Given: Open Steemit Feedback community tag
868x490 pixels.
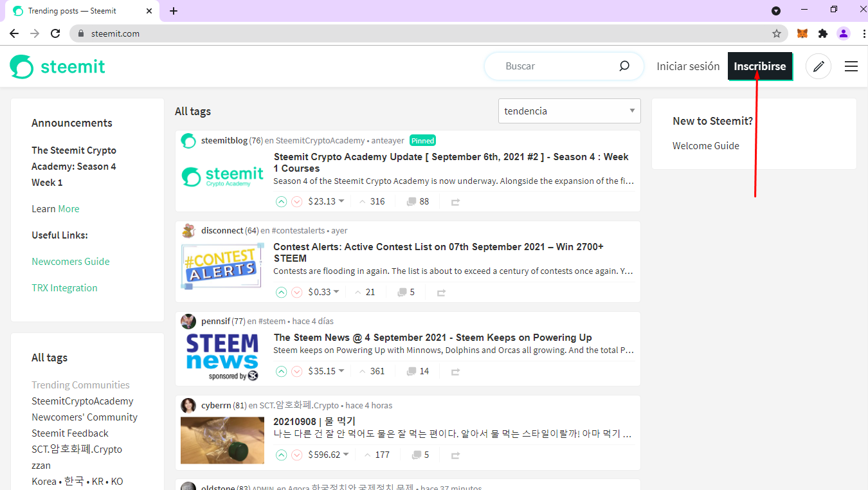Looking at the screenshot, I should click(70, 433).
